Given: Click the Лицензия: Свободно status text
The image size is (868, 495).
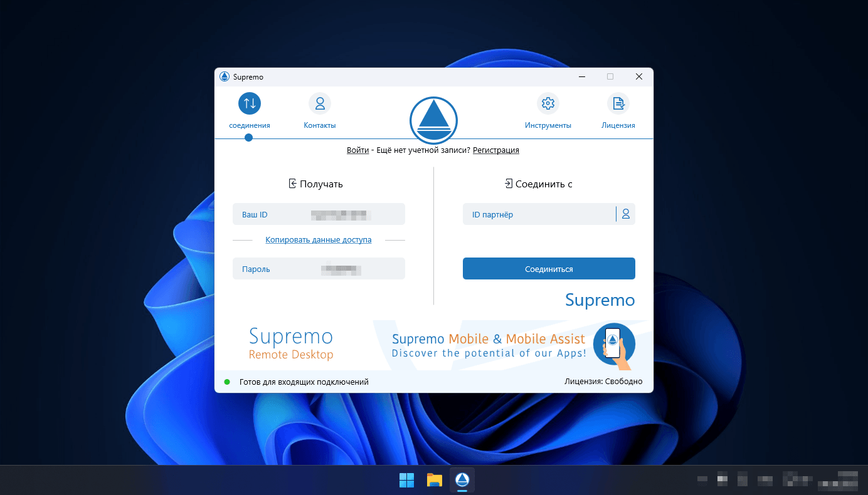Looking at the screenshot, I should [x=603, y=382].
